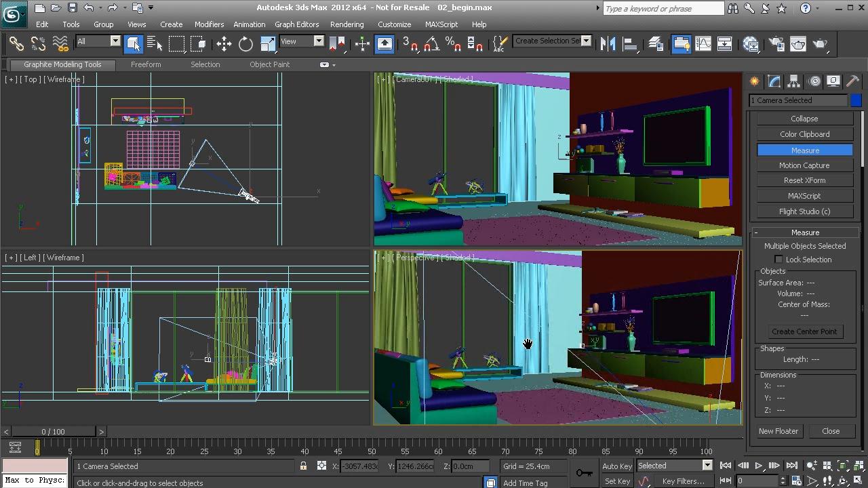868x488 pixels.
Task: Switch to the Modify command panel
Action: [x=774, y=81]
